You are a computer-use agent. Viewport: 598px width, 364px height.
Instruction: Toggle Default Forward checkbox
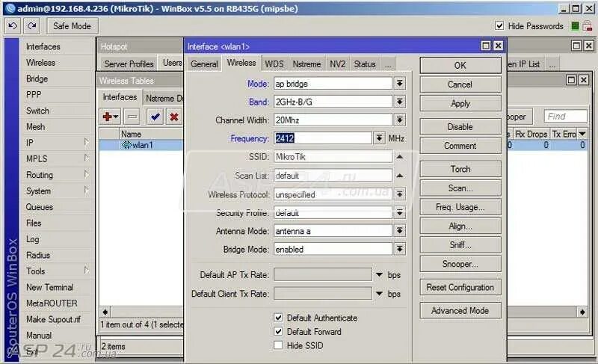click(278, 331)
